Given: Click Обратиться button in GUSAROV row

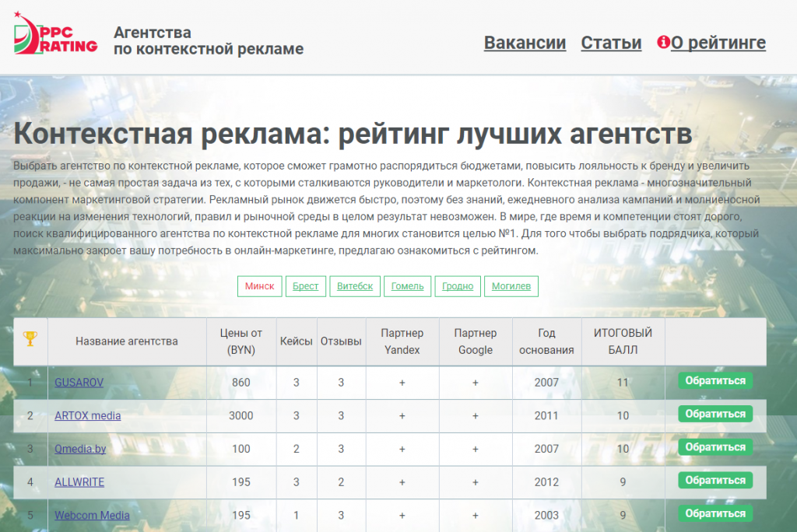Looking at the screenshot, I should click(x=715, y=380).
